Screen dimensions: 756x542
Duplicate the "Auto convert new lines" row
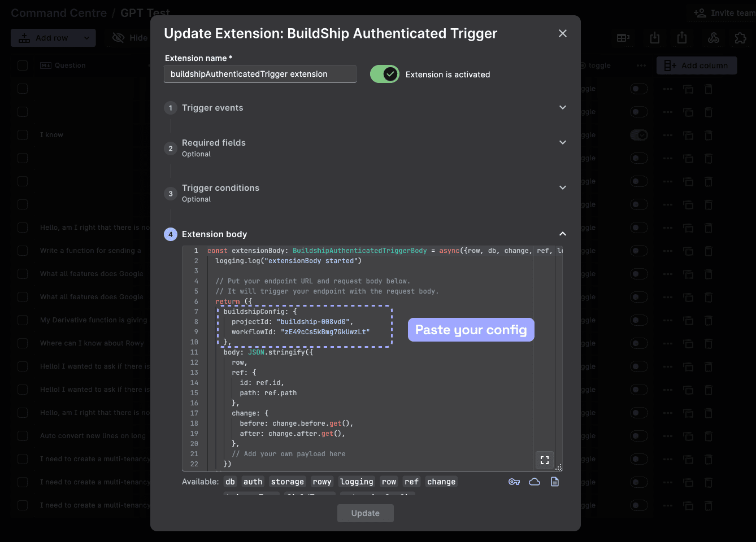point(688,436)
